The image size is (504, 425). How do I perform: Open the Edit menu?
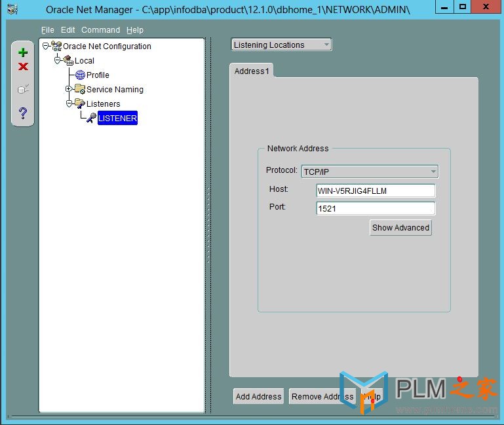point(68,30)
